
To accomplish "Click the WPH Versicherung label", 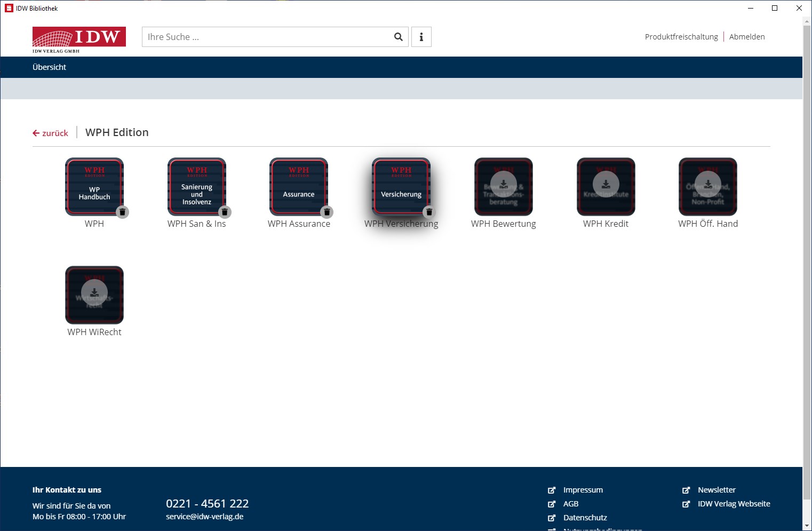I will pyautogui.click(x=401, y=224).
